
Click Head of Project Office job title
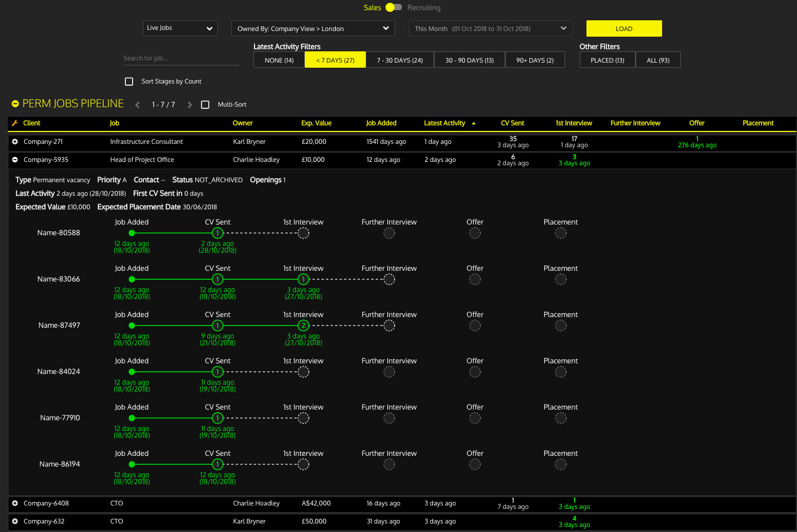(142, 160)
